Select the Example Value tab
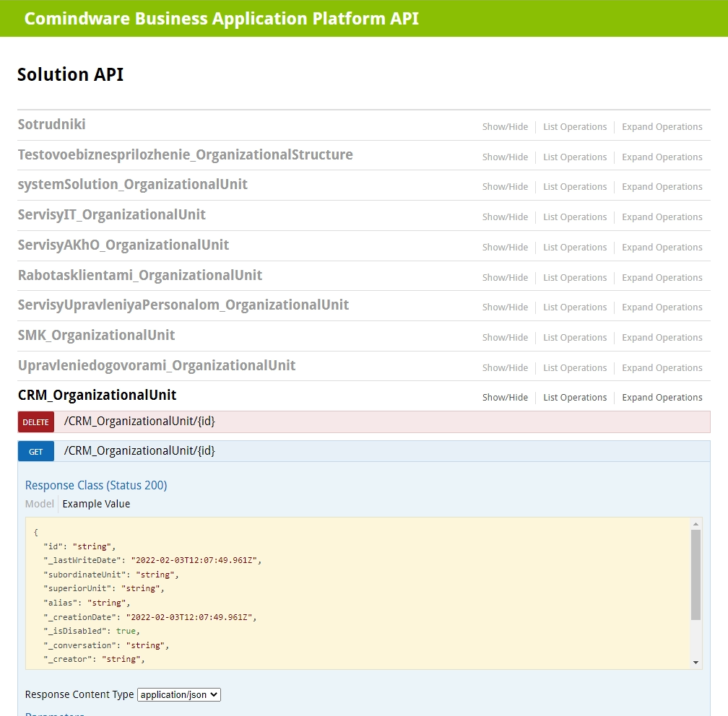The width and height of the screenshot is (728, 716). coord(96,504)
